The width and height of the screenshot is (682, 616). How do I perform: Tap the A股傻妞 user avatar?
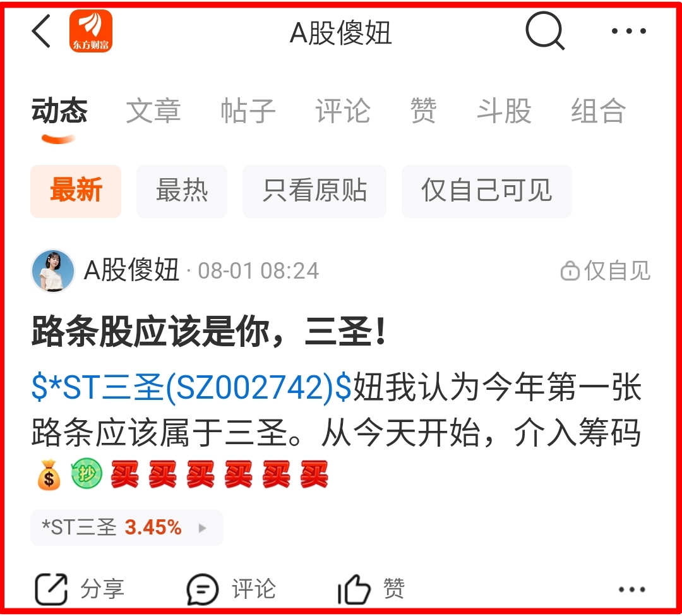pos(53,270)
